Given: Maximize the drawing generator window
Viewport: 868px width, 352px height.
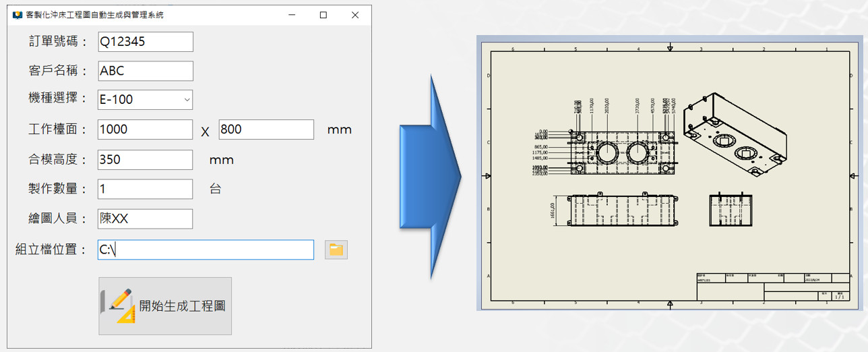Looking at the screenshot, I should [323, 15].
